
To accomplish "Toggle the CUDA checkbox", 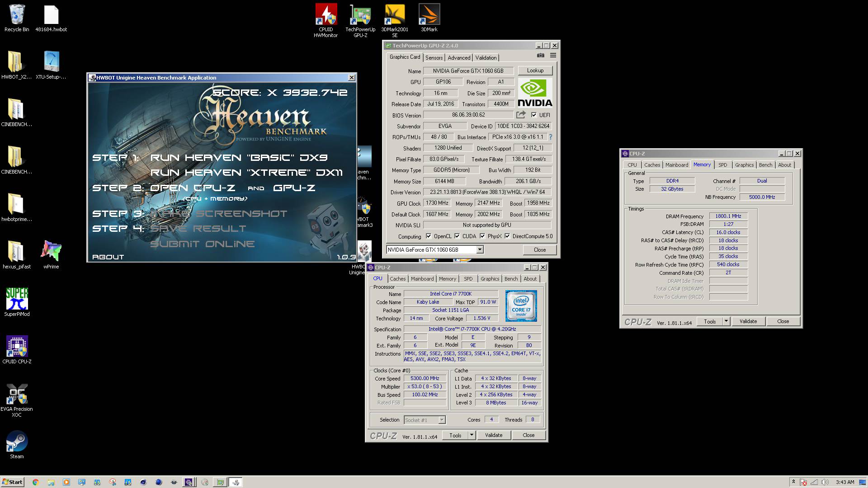I will 457,236.
